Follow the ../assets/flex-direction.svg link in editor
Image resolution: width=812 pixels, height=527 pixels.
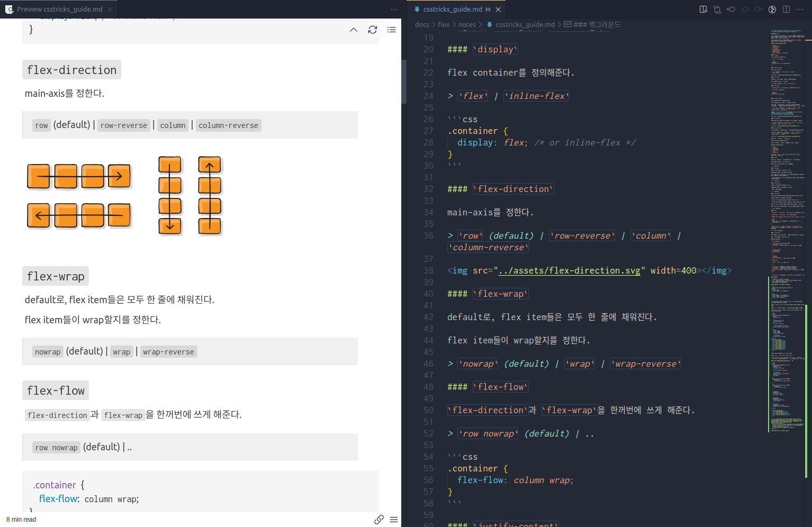(x=569, y=270)
